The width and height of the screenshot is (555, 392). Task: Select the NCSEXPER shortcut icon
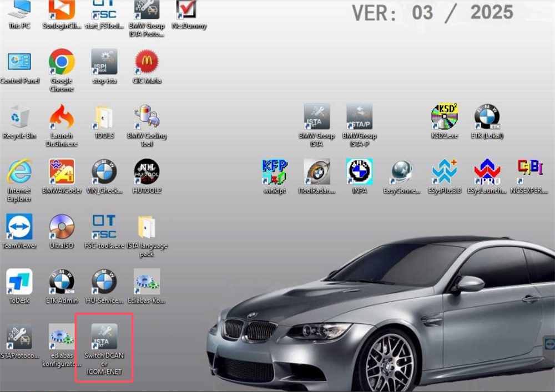pos(529,171)
